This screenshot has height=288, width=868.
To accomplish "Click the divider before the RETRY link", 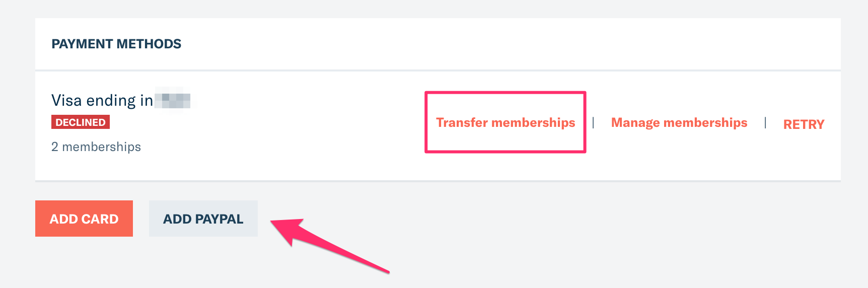I will click(765, 122).
